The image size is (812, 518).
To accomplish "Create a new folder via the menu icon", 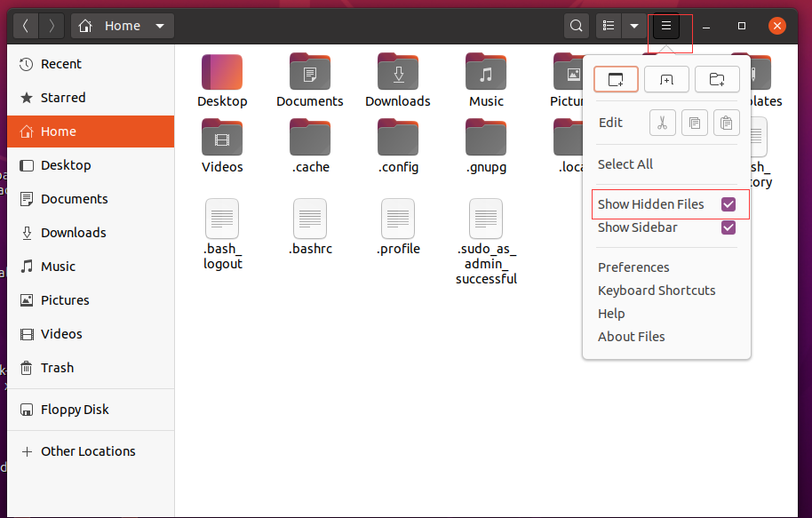I will [717, 79].
